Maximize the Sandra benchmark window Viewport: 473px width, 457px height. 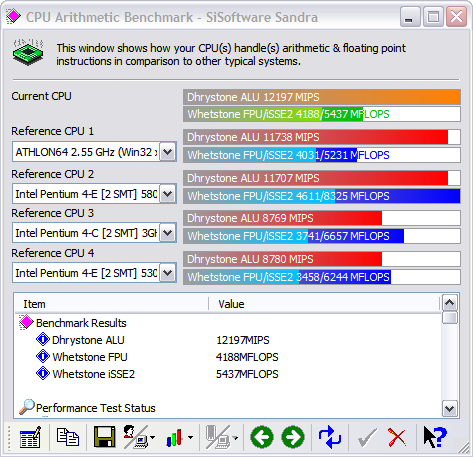[433, 16]
